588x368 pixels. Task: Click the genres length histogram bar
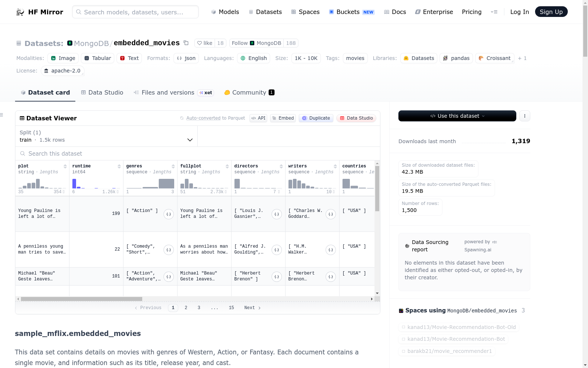click(x=166, y=184)
